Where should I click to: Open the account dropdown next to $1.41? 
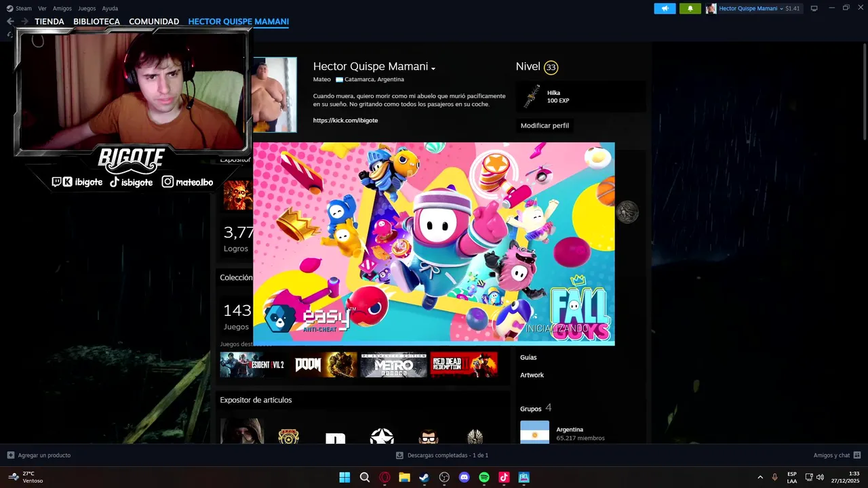759,8
